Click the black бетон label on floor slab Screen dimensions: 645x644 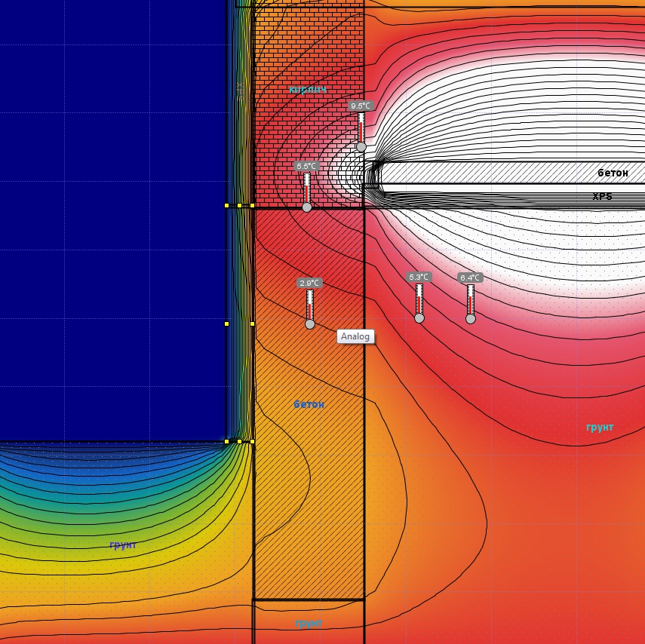(613, 173)
